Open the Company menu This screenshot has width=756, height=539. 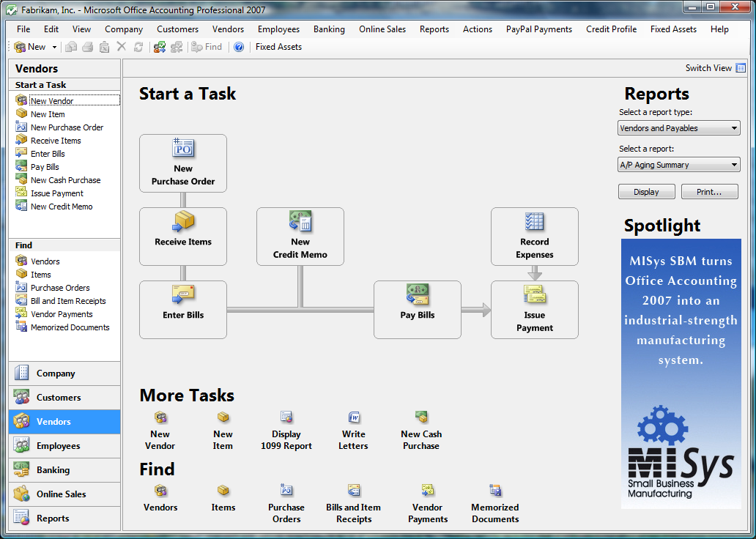tap(124, 29)
